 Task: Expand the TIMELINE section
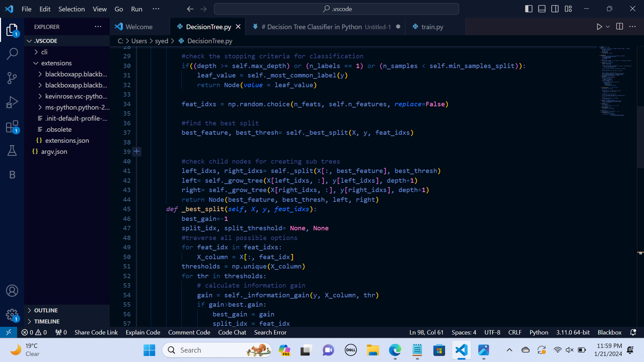pos(67,321)
